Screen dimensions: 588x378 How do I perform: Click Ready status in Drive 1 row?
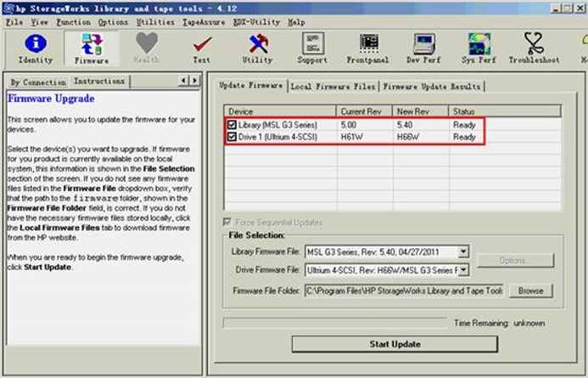click(464, 137)
